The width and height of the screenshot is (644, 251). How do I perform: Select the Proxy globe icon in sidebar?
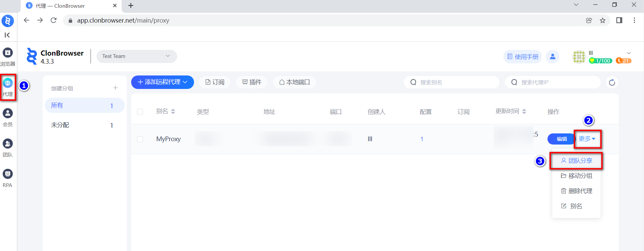pyautogui.click(x=7, y=83)
